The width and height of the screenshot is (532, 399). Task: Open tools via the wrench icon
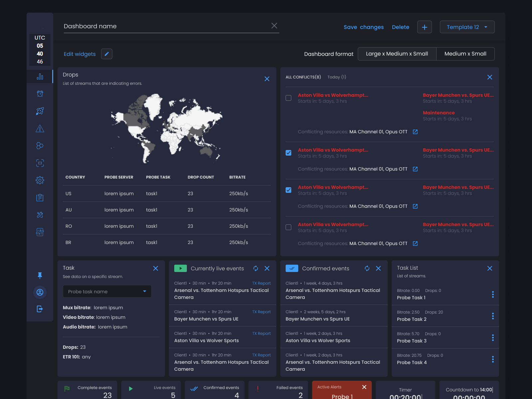pyautogui.click(x=40, y=214)
